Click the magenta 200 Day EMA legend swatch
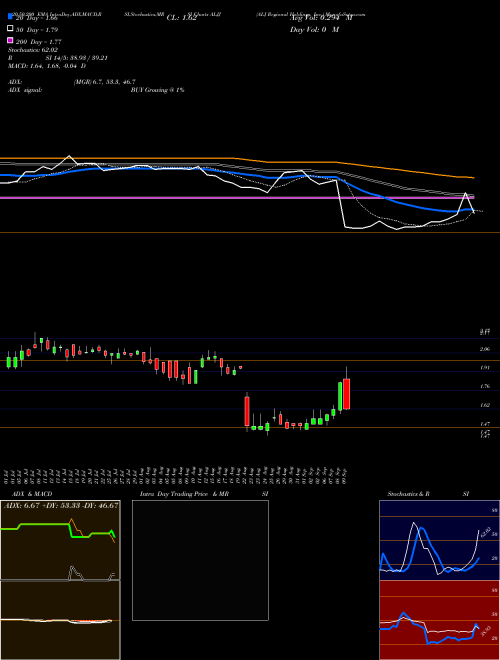 [x=11, y=40]
